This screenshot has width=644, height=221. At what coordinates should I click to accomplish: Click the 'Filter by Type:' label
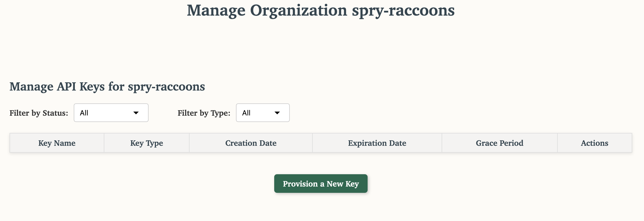pos(204,113)
